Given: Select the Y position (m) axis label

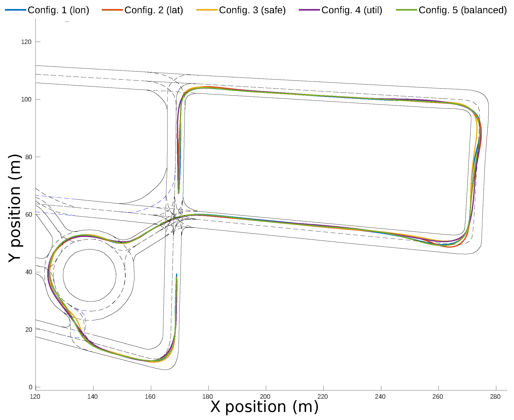Looking at the screenshot, I should [15, 209].
